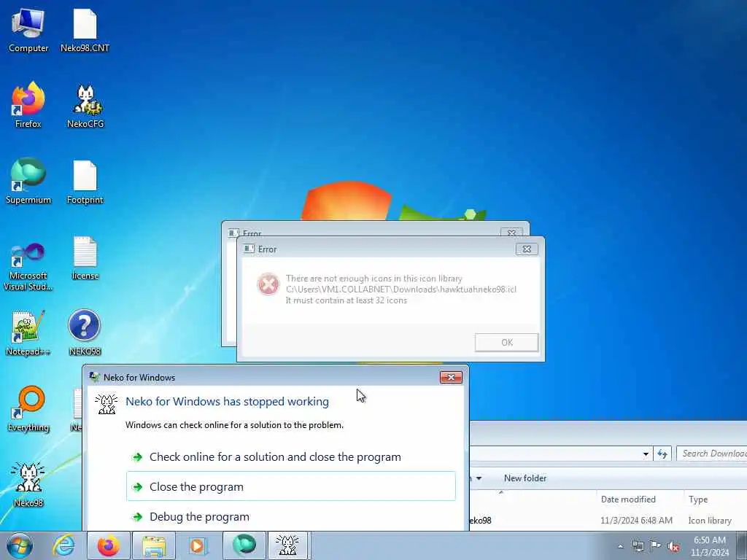Switch to Supermium on the taskbar
This screenshot has width=747, height=560.
[x=244, y=545]
